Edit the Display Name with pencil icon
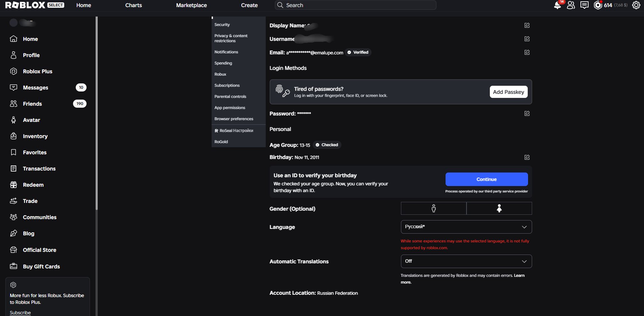Viewport: 644px width, 316px height. tap(527, 25)
